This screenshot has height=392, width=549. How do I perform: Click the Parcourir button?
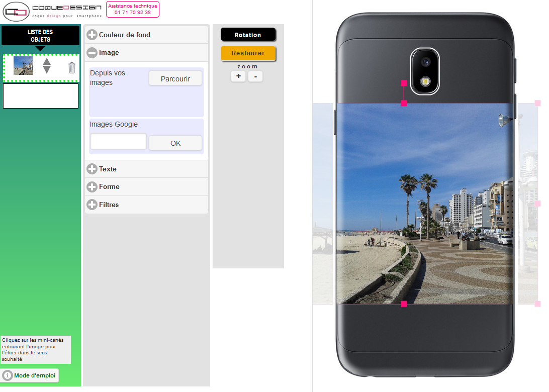click(x=175, y=78)
